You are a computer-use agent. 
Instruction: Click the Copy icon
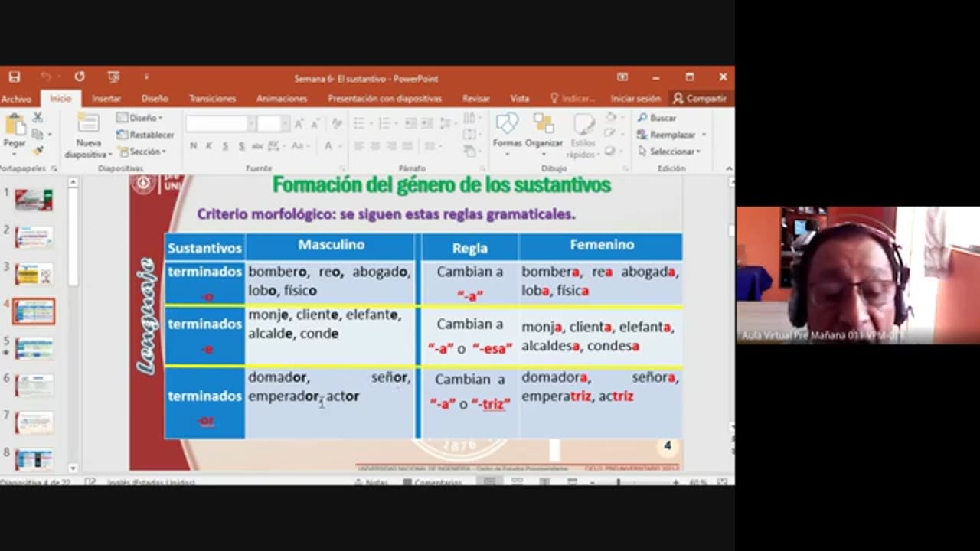pyautogui.click(x=37, y=134)
